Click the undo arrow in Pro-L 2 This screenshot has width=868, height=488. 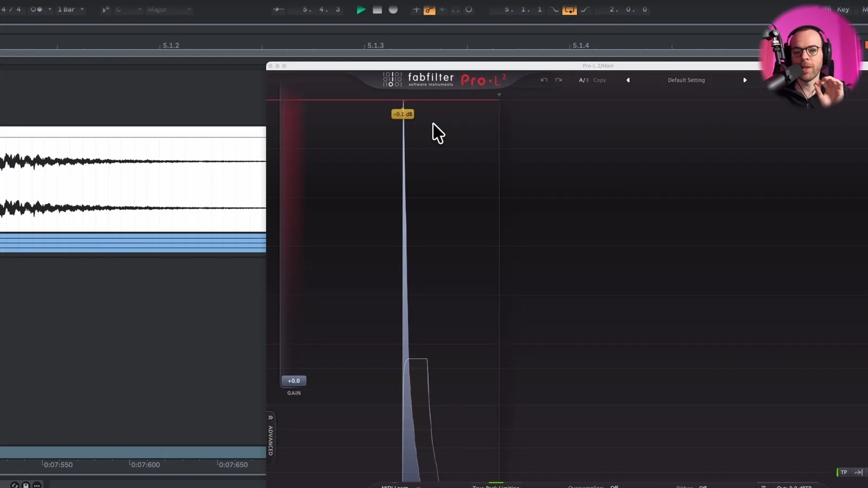(x=544, y=80)
